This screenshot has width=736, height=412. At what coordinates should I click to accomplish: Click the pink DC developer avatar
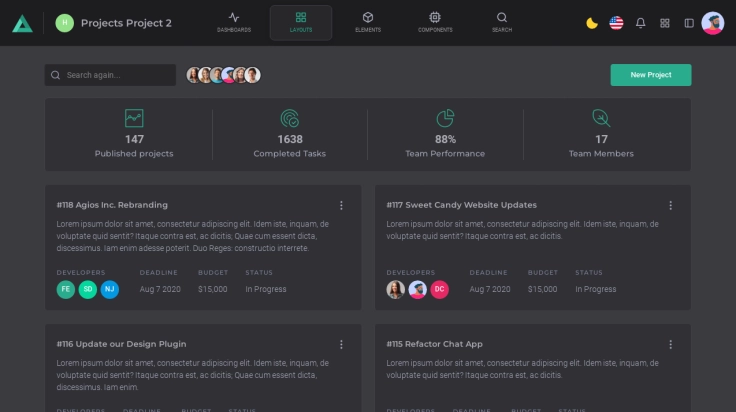pyautogui.click(x=440, y=290)
